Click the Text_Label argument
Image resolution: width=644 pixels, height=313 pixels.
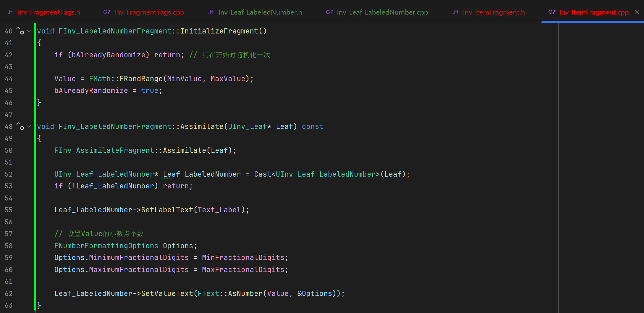219,210
